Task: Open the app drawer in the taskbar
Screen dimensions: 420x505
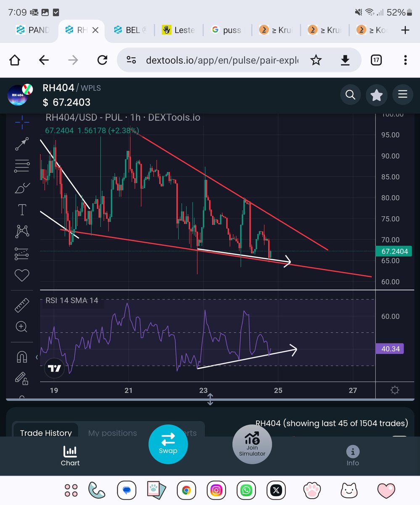Action: (71, 490)
